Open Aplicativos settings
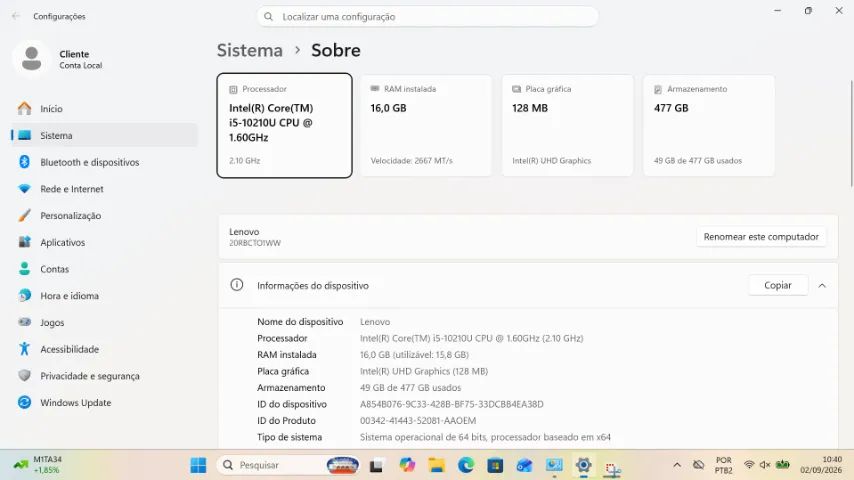This screenshot has width=854, height=480. (103, 242)
